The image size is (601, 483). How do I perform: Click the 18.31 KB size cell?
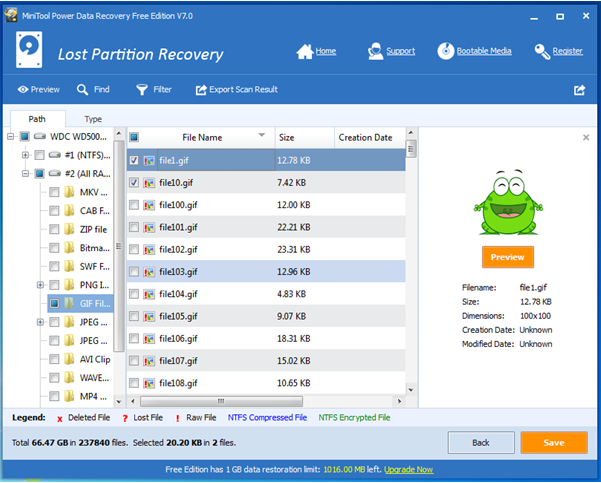[x=294, y=338]
